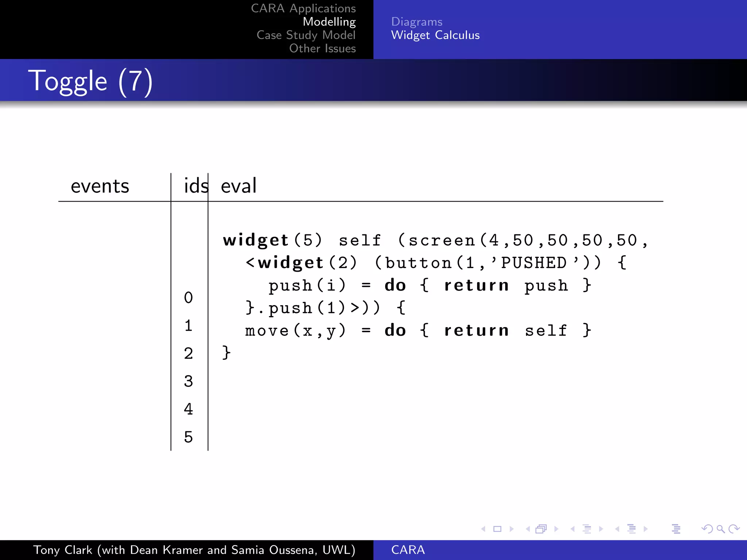
Task: Click the events column header
Action: [x=100, y=186]
